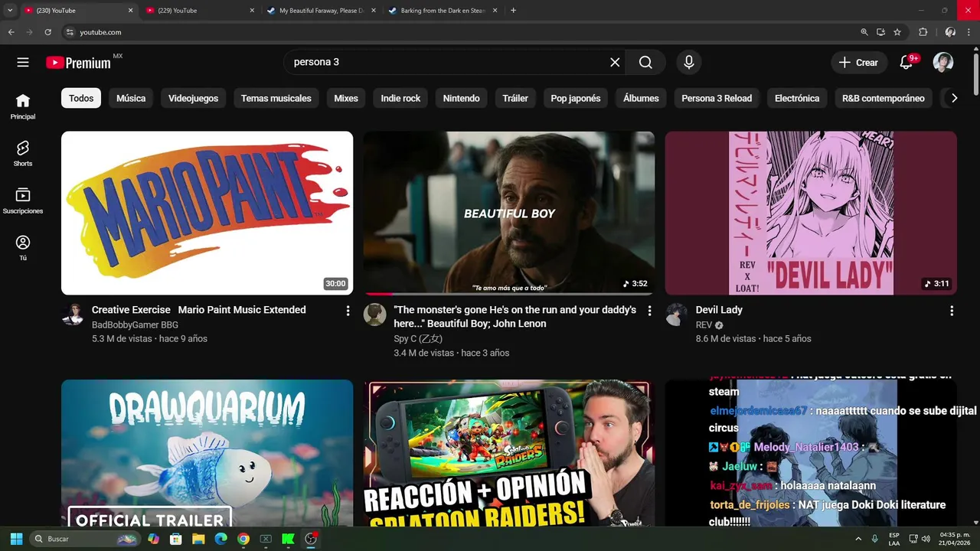The height and width of the screenshot is (551, 980).
Task: Play the Drawquarium Official Trailer thumbnail
Action: point(207,453)
